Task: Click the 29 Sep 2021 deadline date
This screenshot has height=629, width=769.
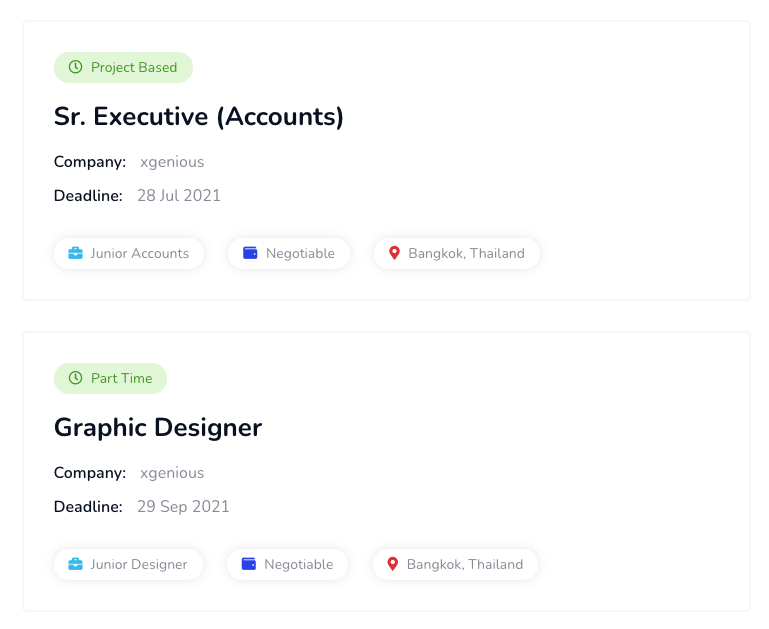Action: click(x=183, y=507)
